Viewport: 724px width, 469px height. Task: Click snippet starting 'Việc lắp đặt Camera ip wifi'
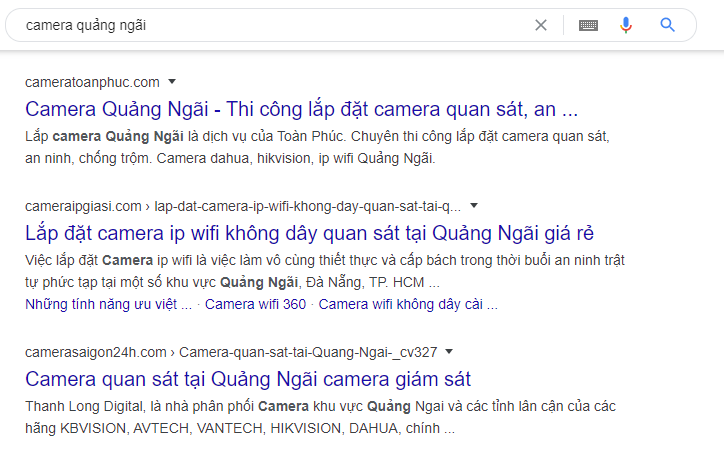point(325,271)
